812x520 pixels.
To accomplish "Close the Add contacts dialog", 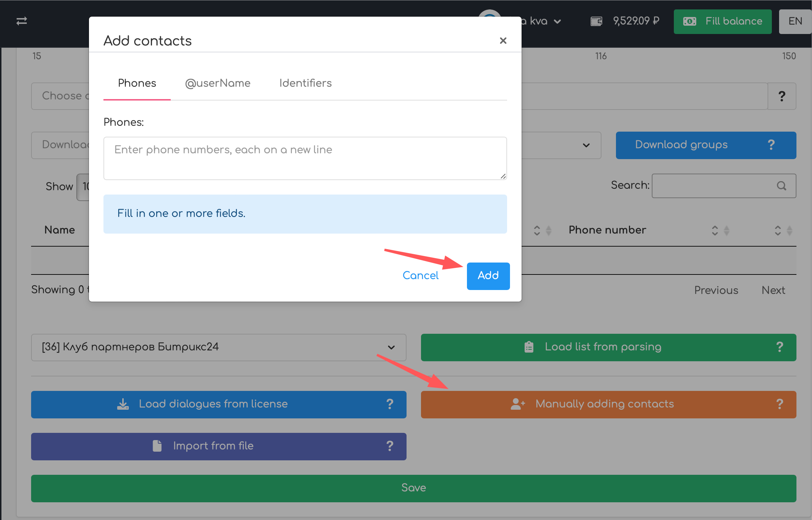I will (503, 41).
